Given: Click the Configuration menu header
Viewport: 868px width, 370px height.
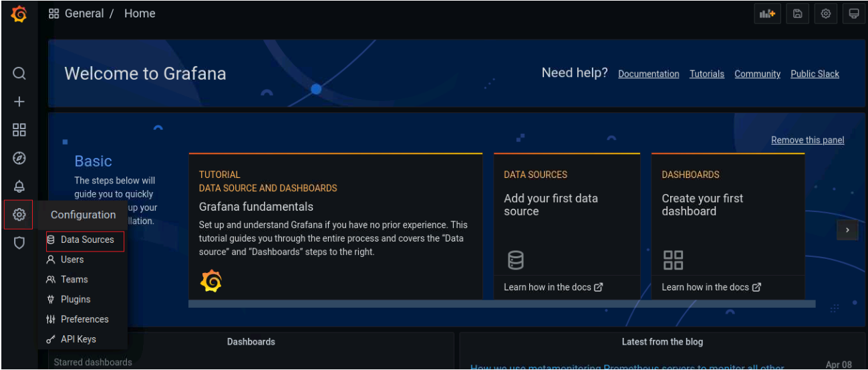Looking at the screenshot, I should point(83,215).
